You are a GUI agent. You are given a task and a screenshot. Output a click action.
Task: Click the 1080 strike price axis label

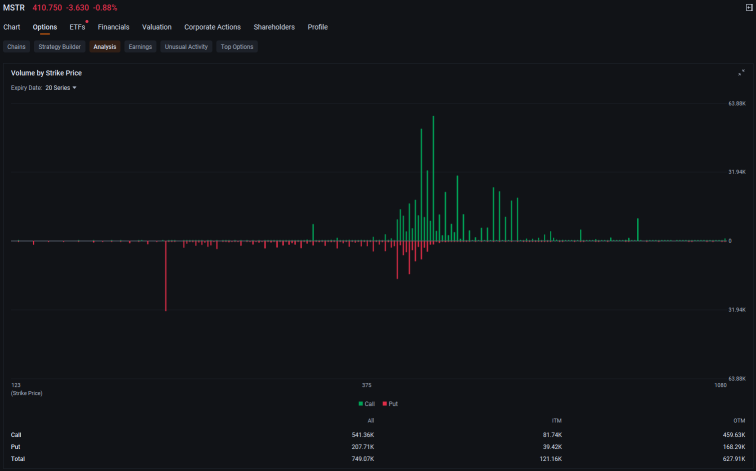pos(720,385)
